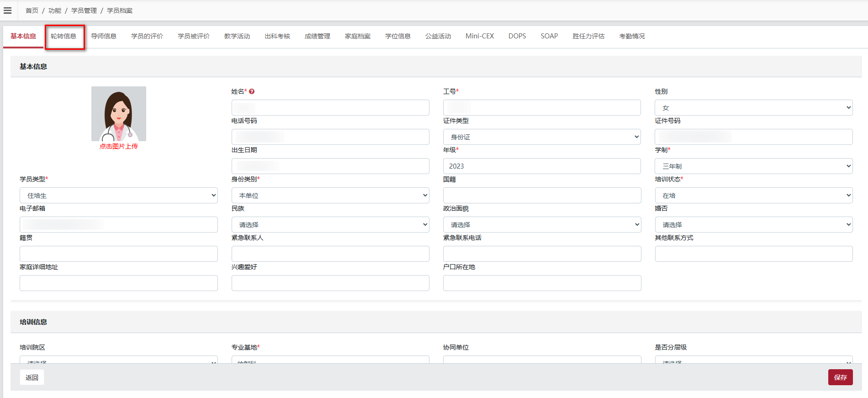Click the 户口所在地 input field
This screenshot has height=398, width=868.
click(542, 283)
